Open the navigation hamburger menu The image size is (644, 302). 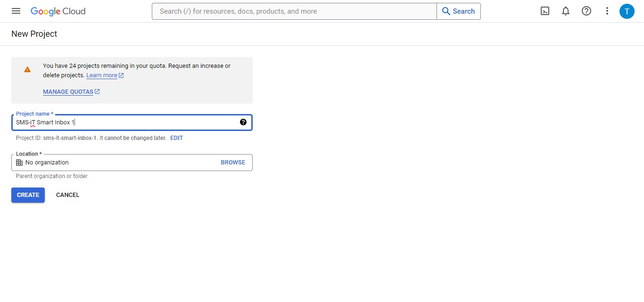[16, 11]
